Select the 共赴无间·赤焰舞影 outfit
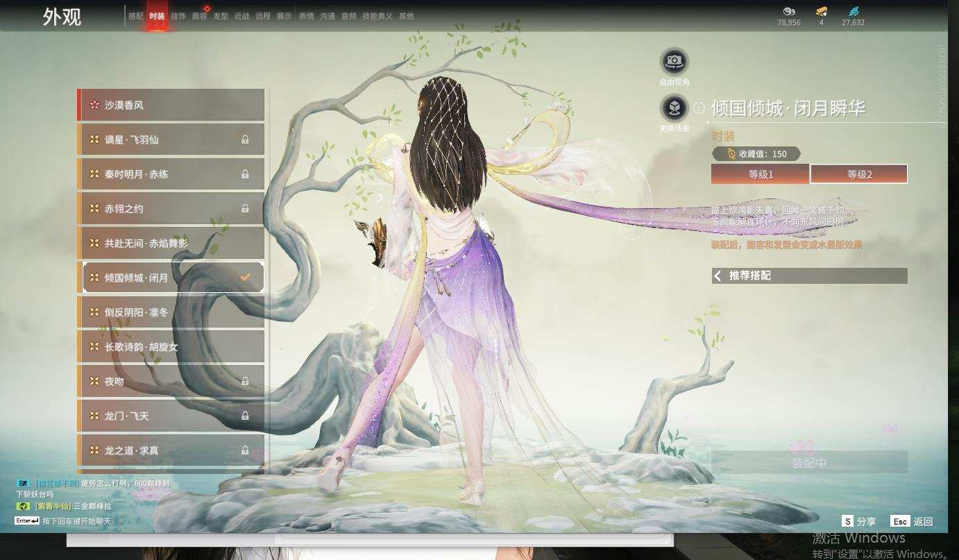 tap(171, 243)
